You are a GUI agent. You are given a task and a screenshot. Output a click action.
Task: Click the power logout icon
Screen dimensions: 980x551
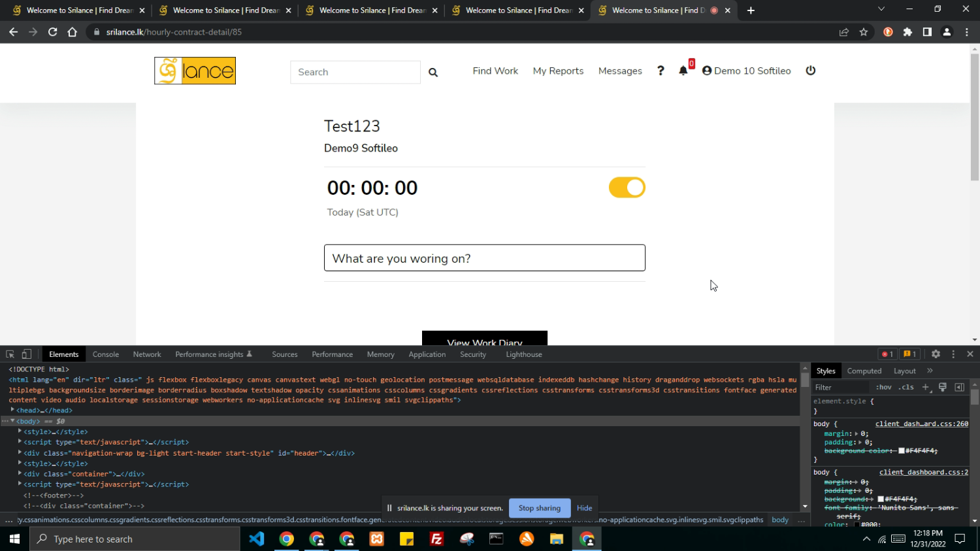tap(810, 71)
